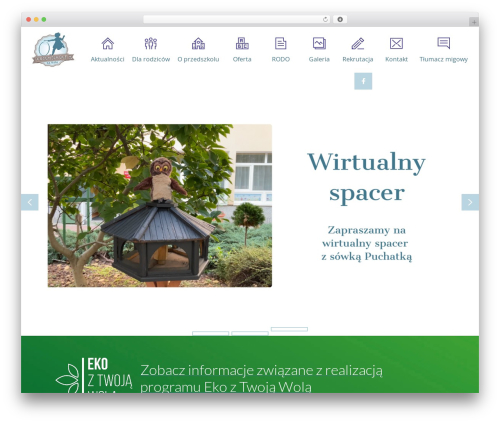The width and height of the screenshot is (500, 423).
Task: Select the third slider pagination bar
Action: pos(289,329)
